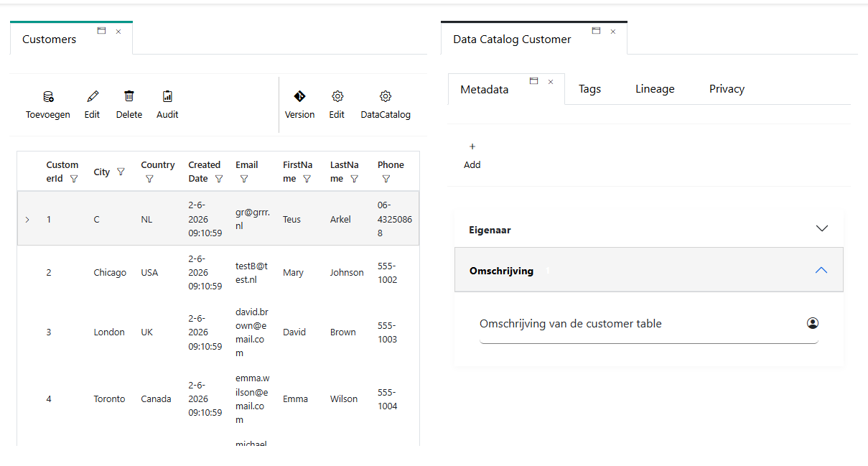Open the Lineage tab
Image resolution: width=868 pixels, height=466 pixels.
point(655,89)
